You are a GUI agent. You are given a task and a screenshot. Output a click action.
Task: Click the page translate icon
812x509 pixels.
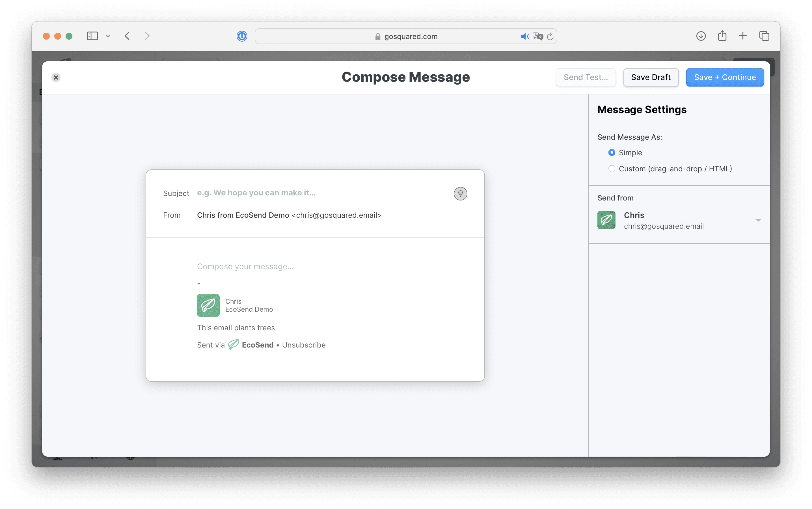538,36
